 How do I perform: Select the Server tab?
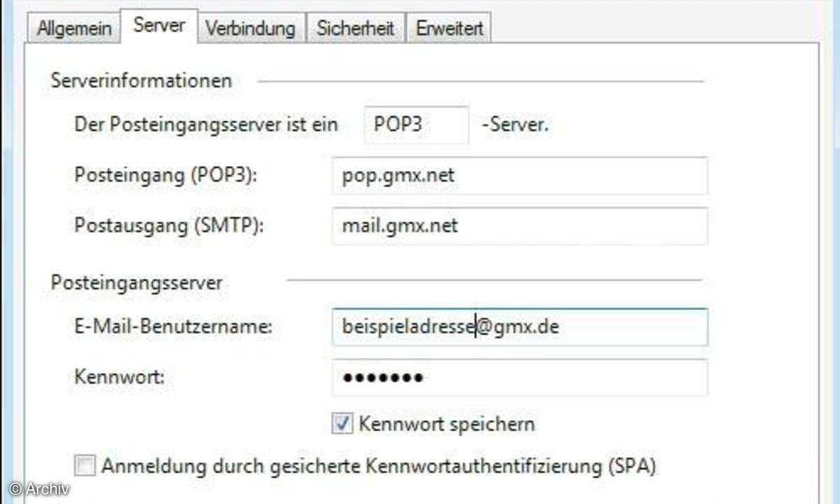coord(159,26)
